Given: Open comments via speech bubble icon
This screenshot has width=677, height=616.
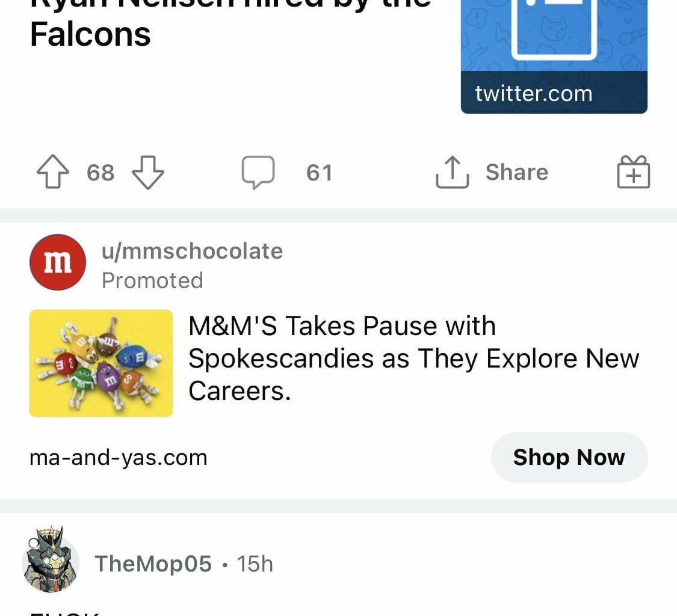Looking at the screenshot, I should pos(258,173).
